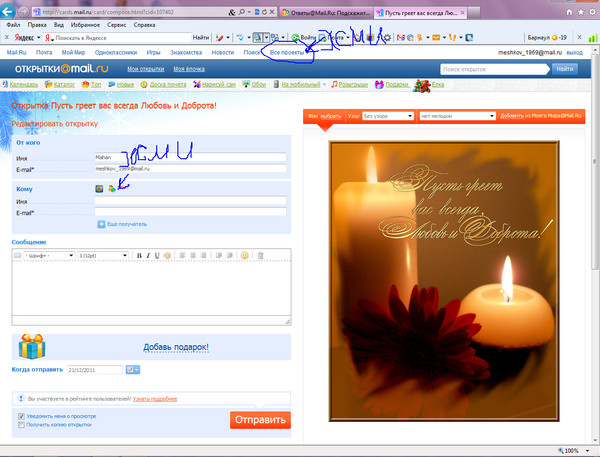Insert a smiley emoticon
This screenshot has height=457, width=600.
[245, 255]
